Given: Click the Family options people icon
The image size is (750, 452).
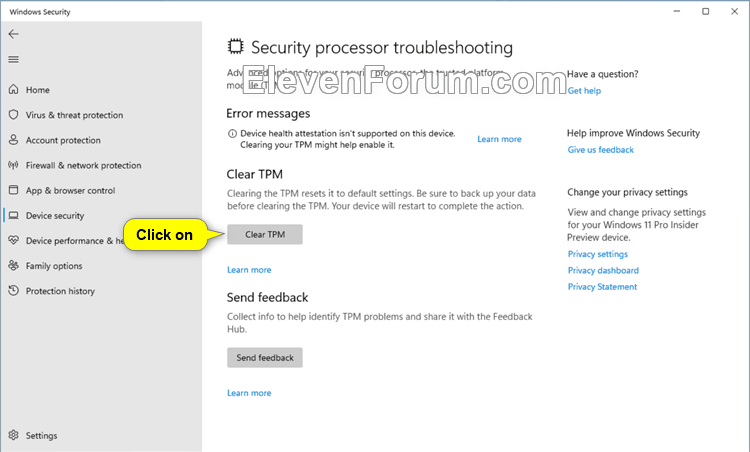Looking at the screenshot, I should click(13, 265).
